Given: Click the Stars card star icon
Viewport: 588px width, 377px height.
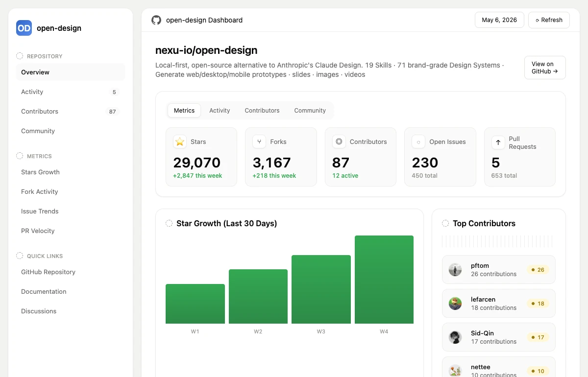Looking at the screenshot, I should click(x=180, y=141).
